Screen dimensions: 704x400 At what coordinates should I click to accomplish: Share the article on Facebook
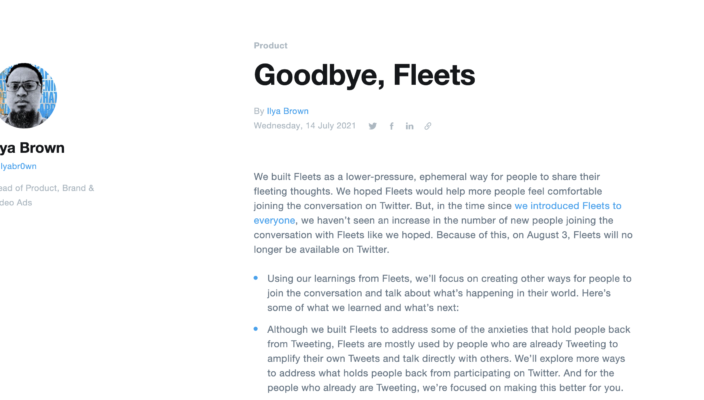click(392, 126)
